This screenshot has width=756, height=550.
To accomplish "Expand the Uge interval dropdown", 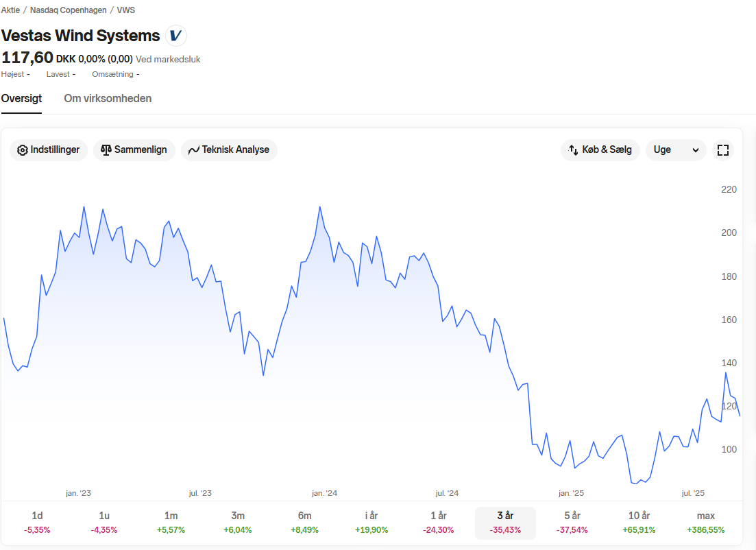I will click(676, 150).
